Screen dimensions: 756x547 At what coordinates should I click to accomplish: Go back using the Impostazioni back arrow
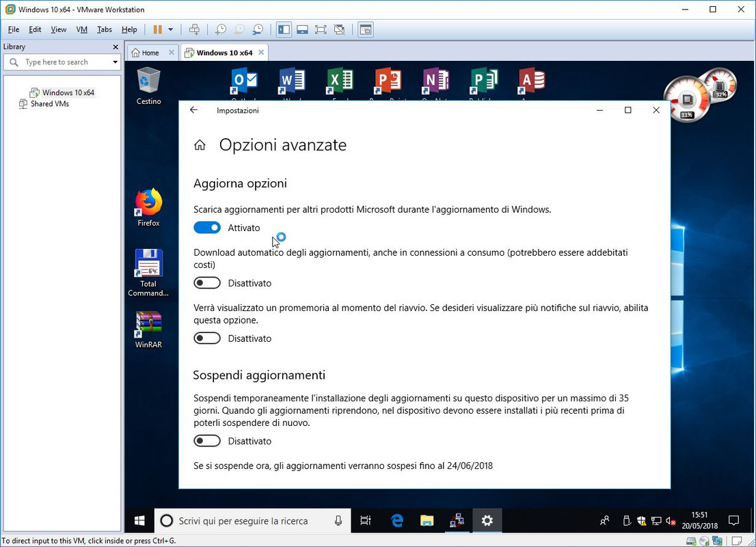pos(194,110)
